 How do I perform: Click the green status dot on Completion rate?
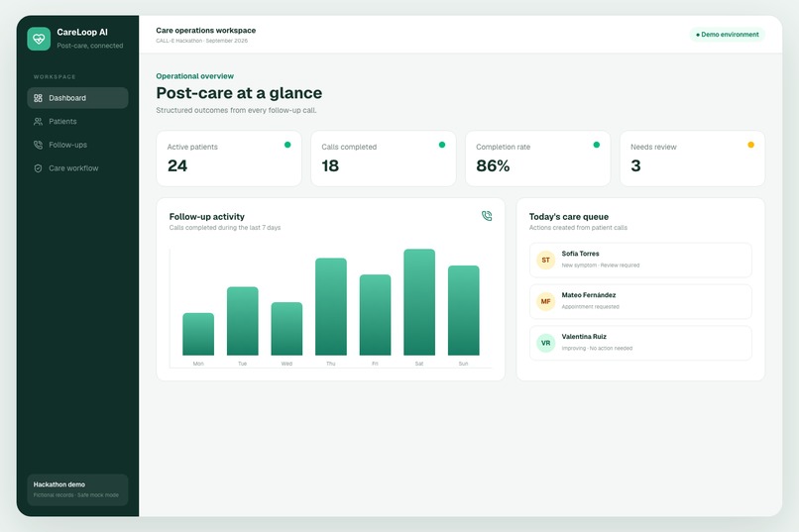pyautogui.click(x=596, y=145)
